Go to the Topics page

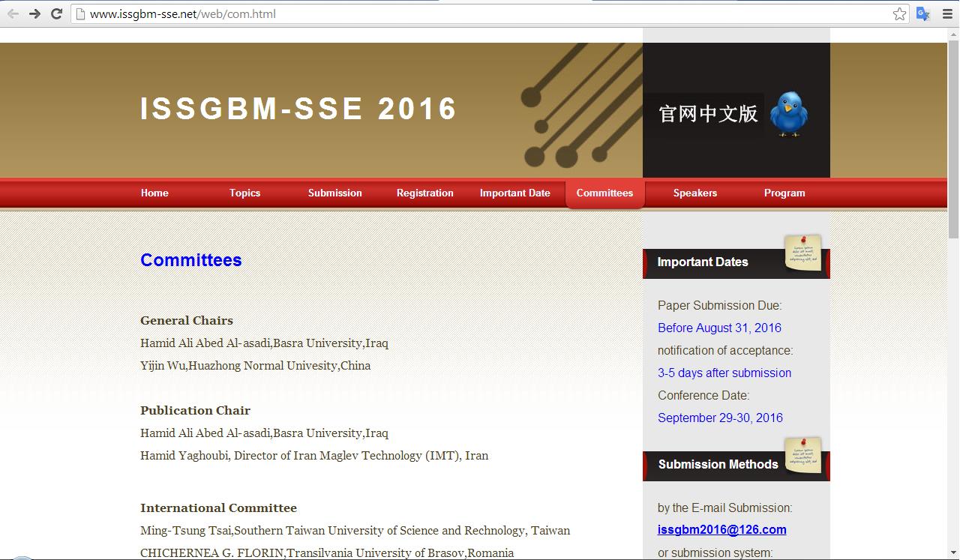244,193
